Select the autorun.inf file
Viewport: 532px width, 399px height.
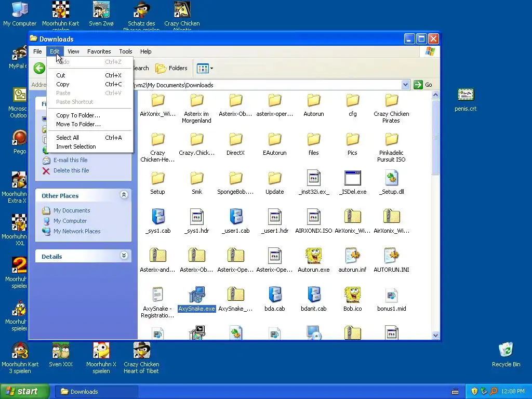pos(353,261)
